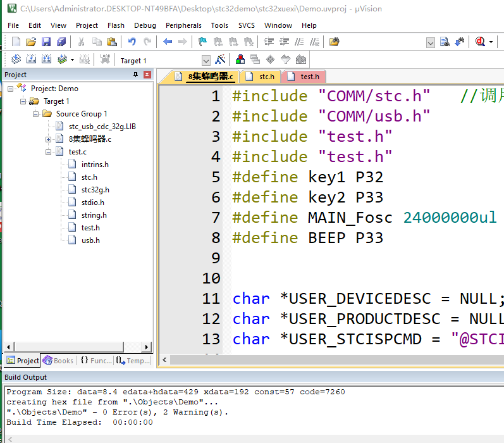The width and height of the screenshot is (504, 443).
Task: Open the Manage Run-Time Environment green diamond icon
Action: [270, 59]
